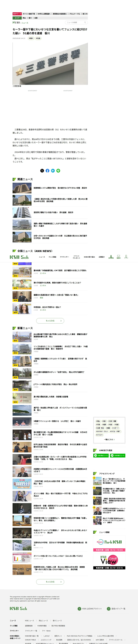Click the KSB 5ch logo in the footer
The height and width of the screenshot is (644, 138).
coord(18,608)
